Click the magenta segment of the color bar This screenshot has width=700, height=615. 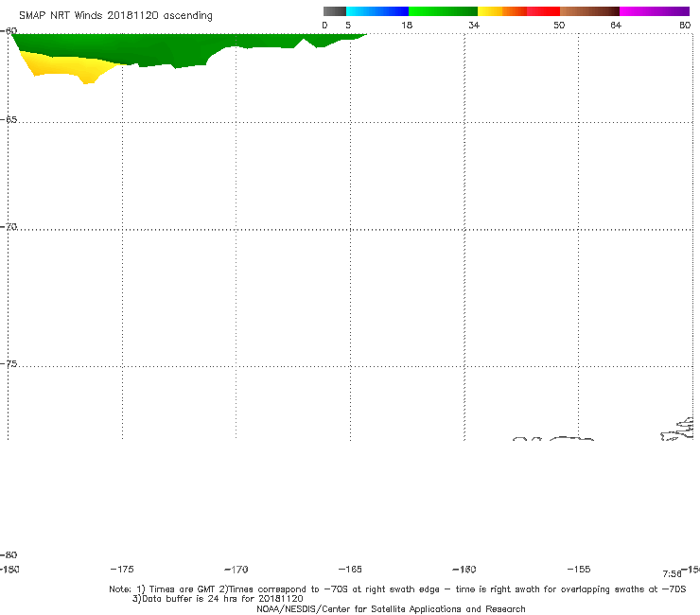[x=655, y=11]
